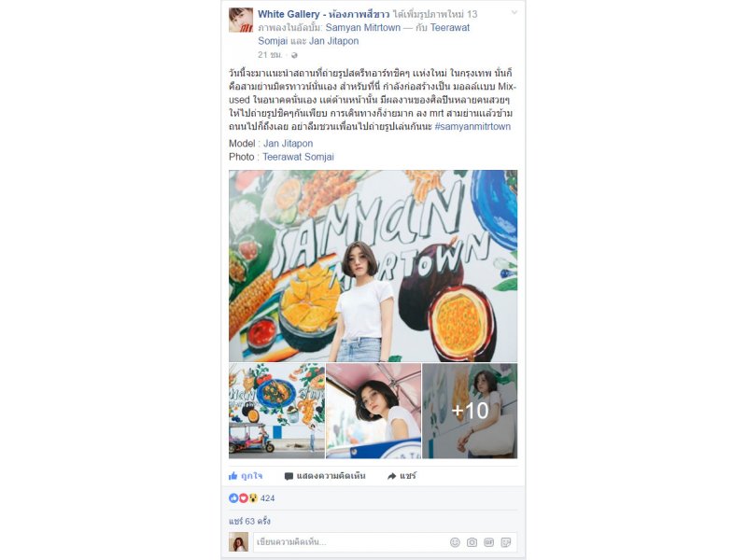The height and width of the screenshot is (560, 747).
Task: Open the emoji picker in comment box
Action: [x=455, y=542]
